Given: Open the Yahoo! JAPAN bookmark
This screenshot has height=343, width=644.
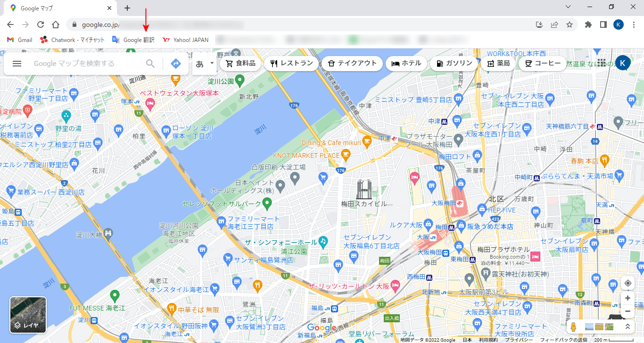Looking at the screenshot, I should (185, 40).
